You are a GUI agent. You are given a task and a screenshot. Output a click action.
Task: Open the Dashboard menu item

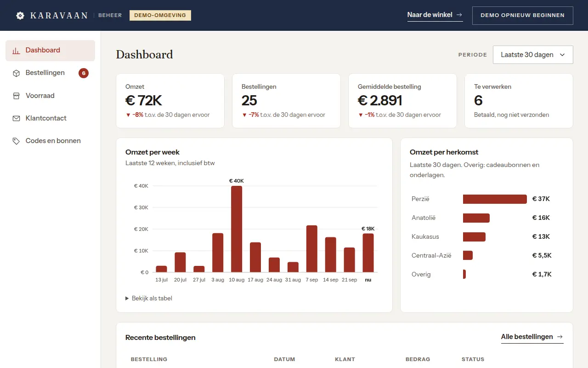[x=50, y=51]
